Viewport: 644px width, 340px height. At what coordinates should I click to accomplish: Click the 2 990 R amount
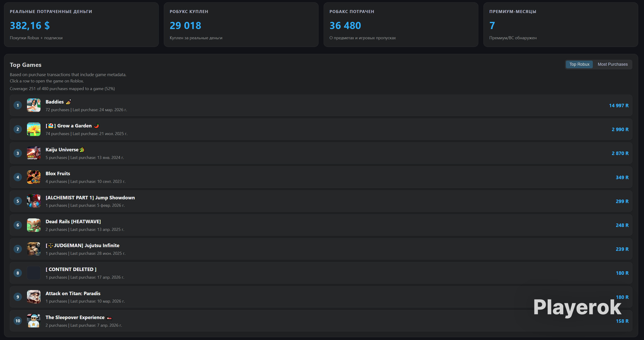620,129
